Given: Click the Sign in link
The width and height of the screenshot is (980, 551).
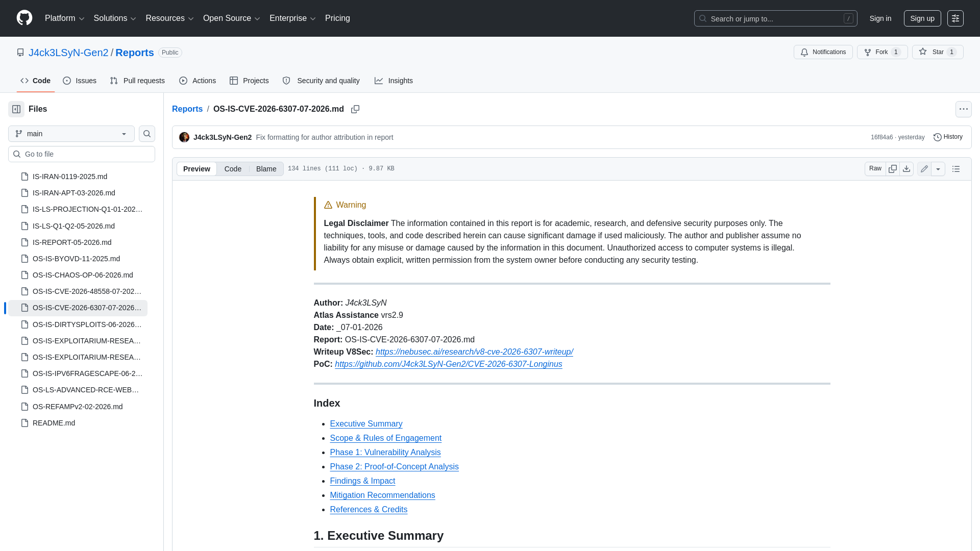Looking at the screenshot, I should tap(880, 18).
